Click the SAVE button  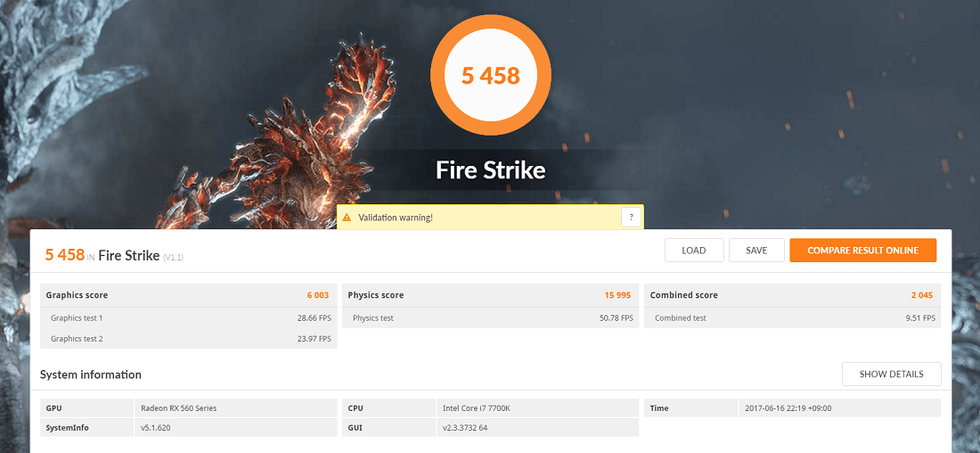point(756,251)
